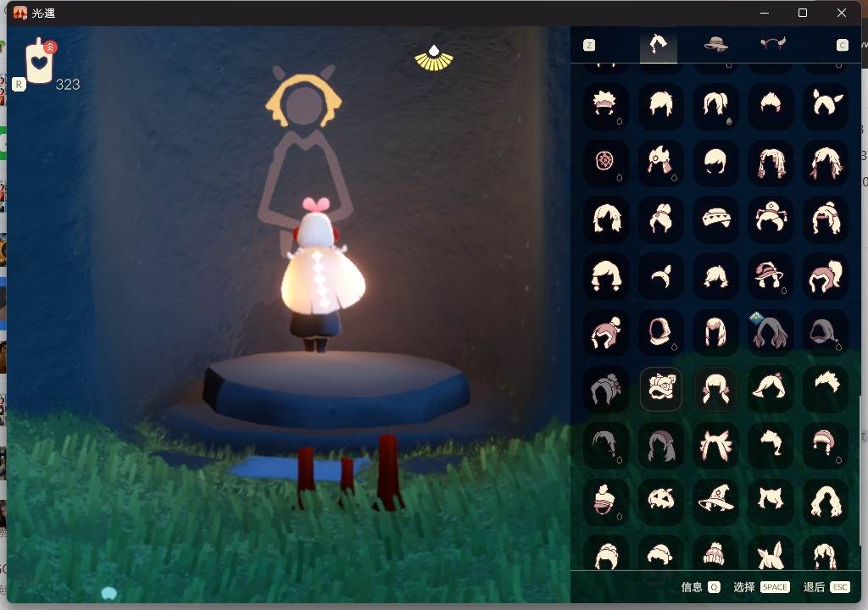Click the 光遇 app icon in title bar
Image resolution: width=868 pixels, height=610 pixels.
click(20, 13)
